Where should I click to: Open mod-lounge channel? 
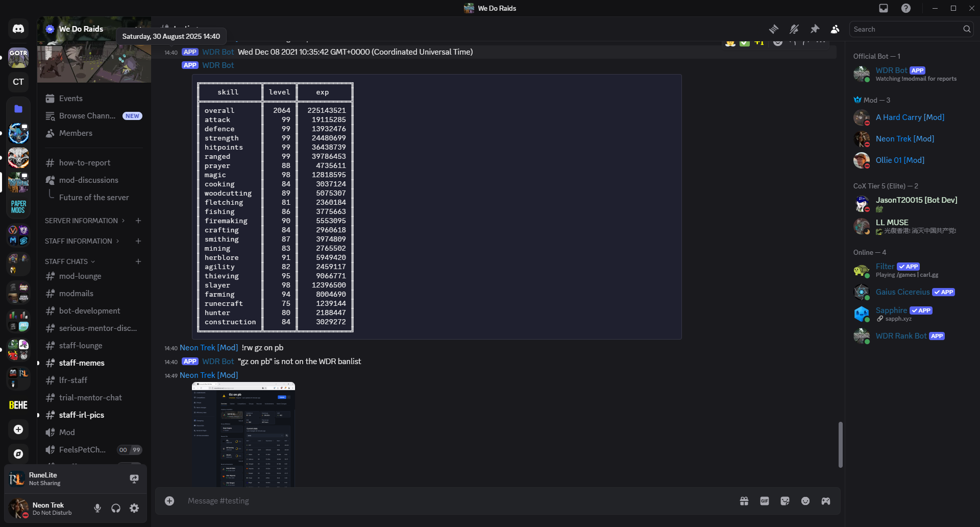click(93, 276)
